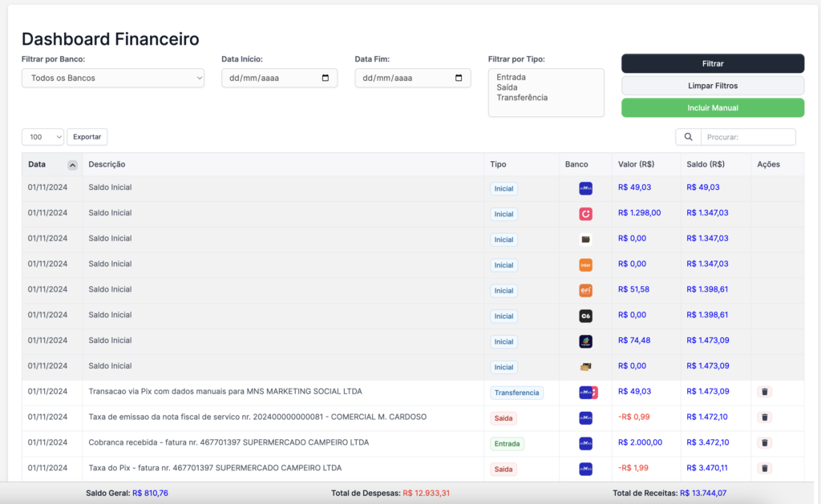Viewport: 821px width, 504px height.
Task: Click the Inter bank icon
Action: click(586, 264)
